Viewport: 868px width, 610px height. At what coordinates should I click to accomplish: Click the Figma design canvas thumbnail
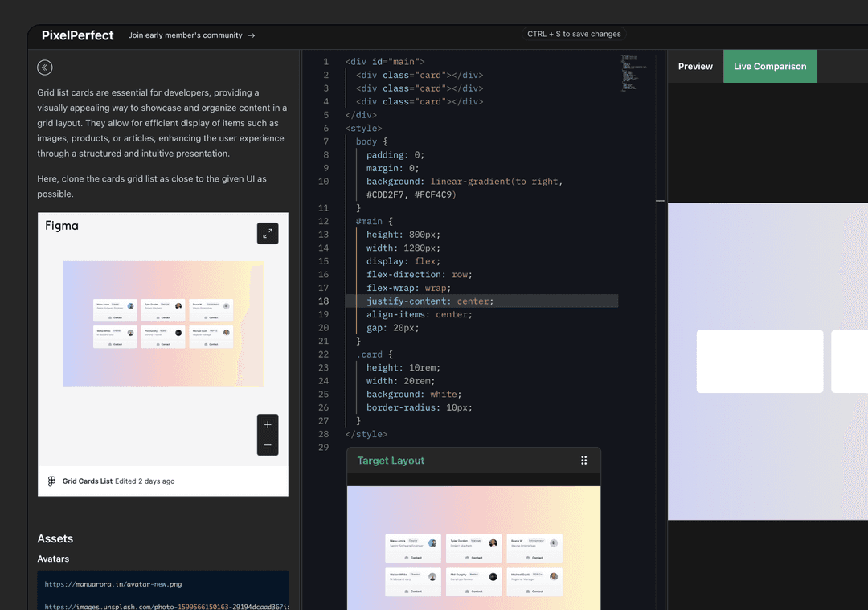[x=163, y=323]
